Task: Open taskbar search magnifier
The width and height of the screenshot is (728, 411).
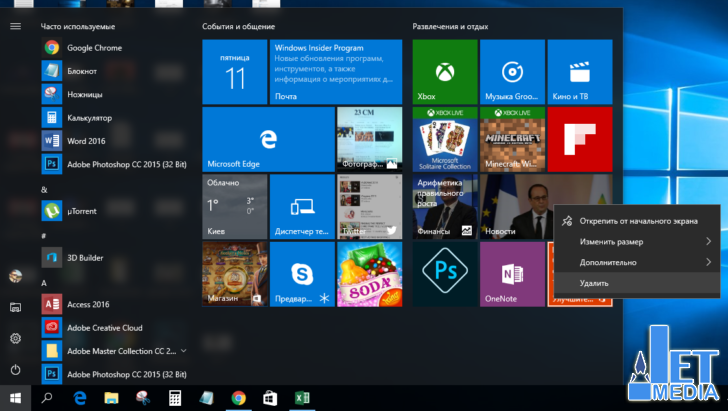Action: click(47, 398)
